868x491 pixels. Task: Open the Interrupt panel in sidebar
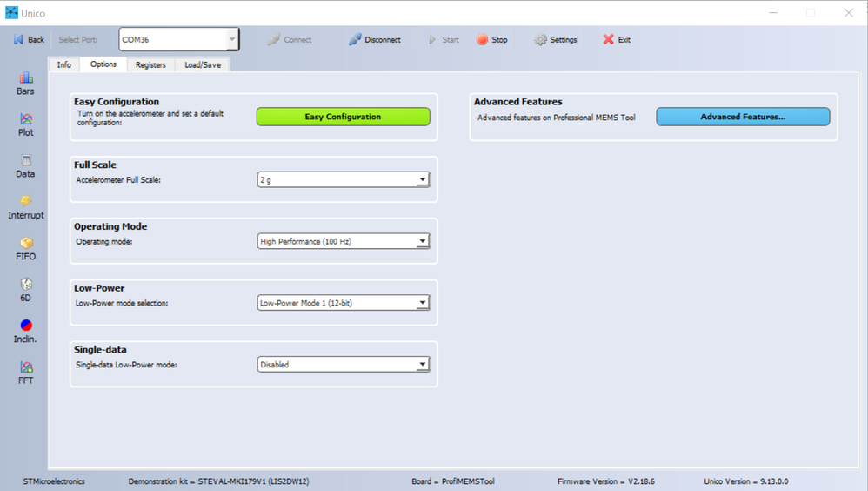coord(25,207)
